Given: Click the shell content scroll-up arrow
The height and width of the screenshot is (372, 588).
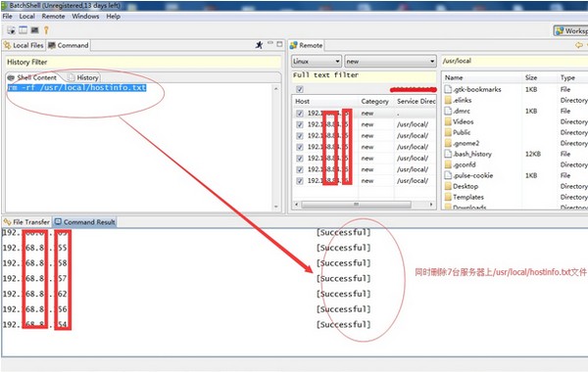Looking at the screenshot, I should pyautogui.click(x=276, y=89).
